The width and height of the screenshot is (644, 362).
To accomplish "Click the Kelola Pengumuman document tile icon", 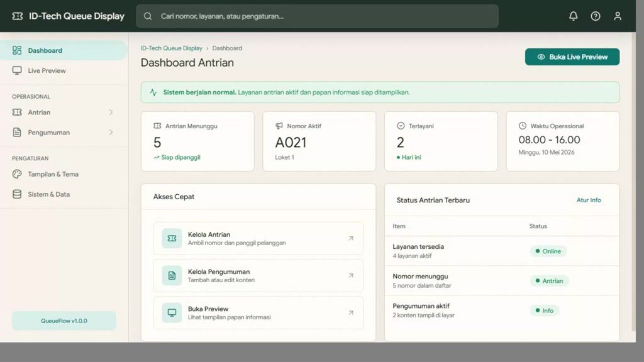I will click(172, 275).
